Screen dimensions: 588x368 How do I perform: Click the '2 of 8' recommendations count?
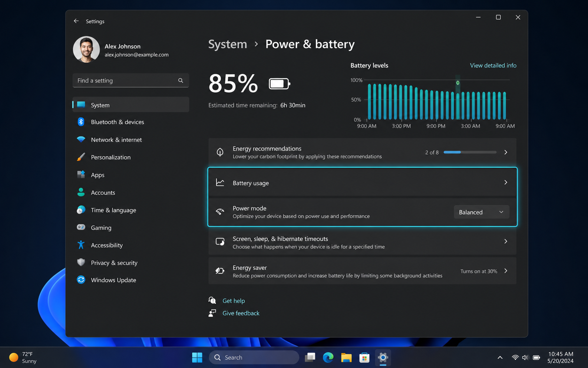[432, 152]
